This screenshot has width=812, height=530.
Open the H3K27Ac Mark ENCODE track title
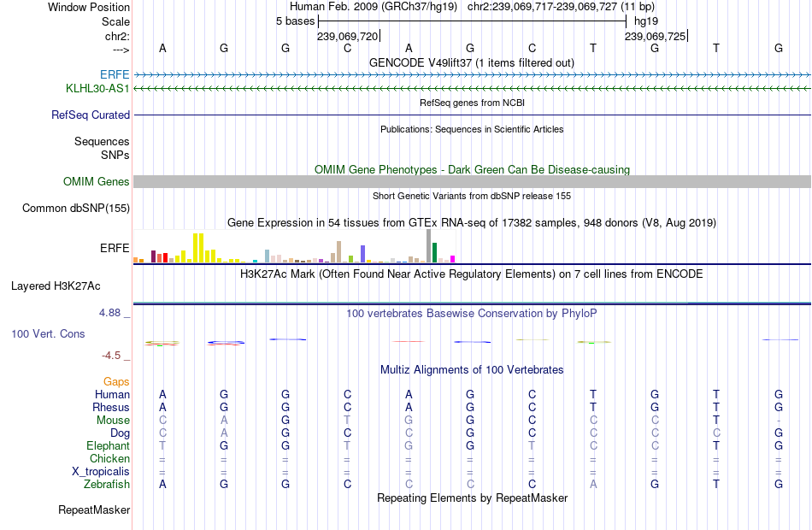point(472,274)
